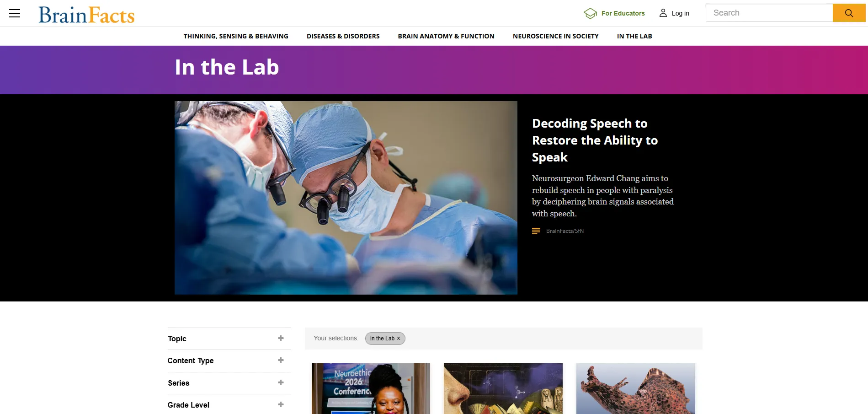Open Brain Anatomy & Function menu
The height and width of the screenshot is (414, 868).
446,36
